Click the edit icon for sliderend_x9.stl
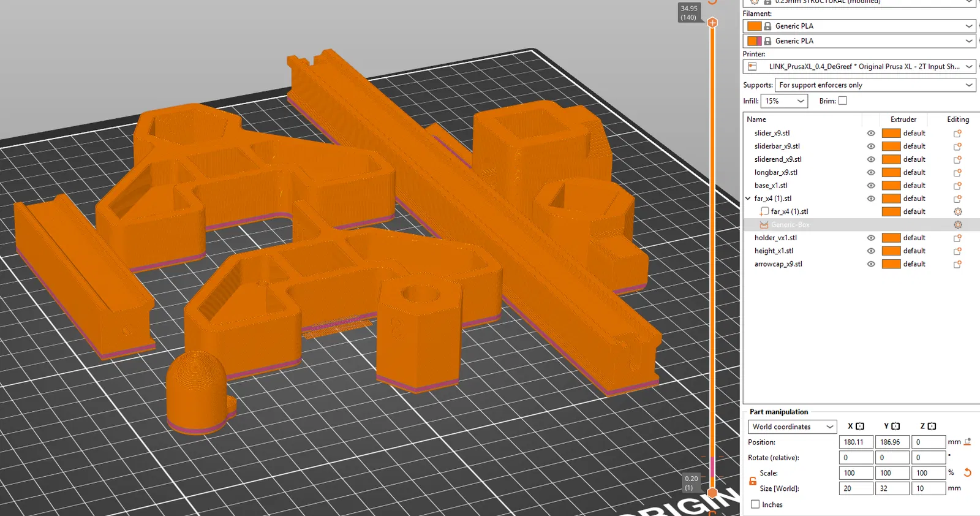This screenshot has width=980, height=516. tap(957, 159)
